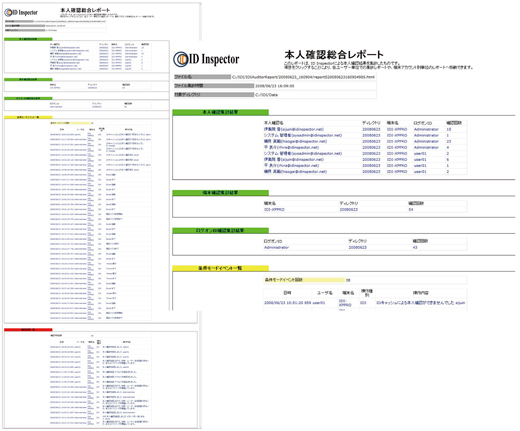Click the red section header in small report
This screenshot has width=520, height=431.
point(28,330)
